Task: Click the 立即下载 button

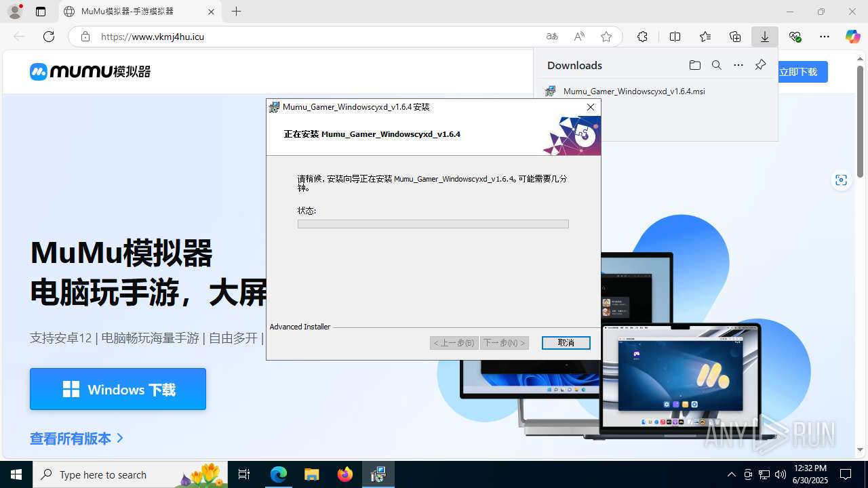Action: pos(799,72)
